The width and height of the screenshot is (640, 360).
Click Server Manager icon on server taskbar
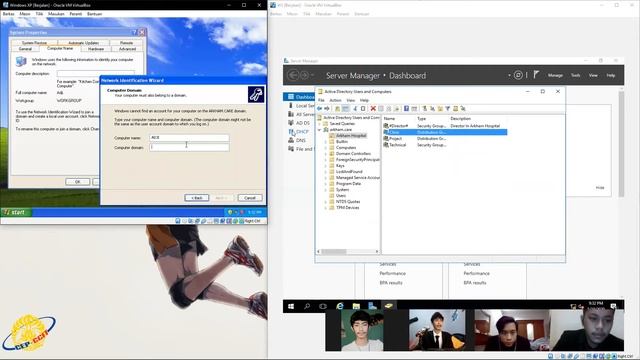point(372,306)
